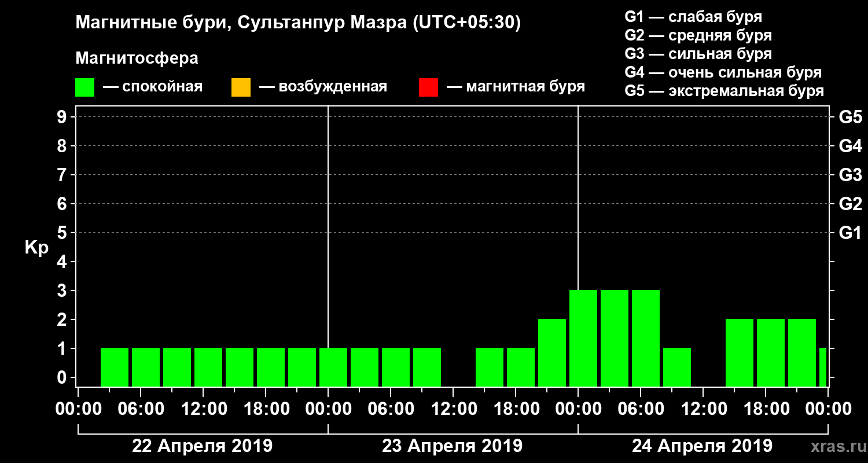
Task: Click the red 'магнитная буря' legend swatch
Action: coord(428,87)
